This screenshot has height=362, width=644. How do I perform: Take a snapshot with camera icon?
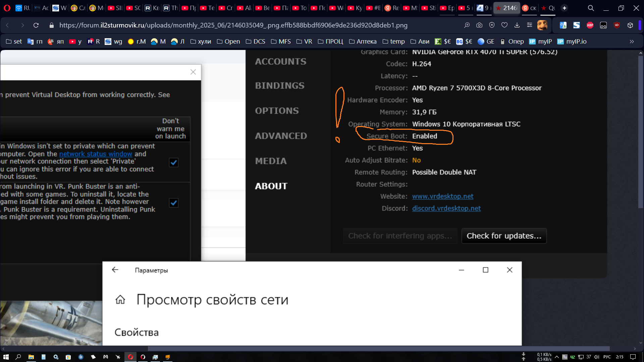pyautogui.click(x=479, y=25)
